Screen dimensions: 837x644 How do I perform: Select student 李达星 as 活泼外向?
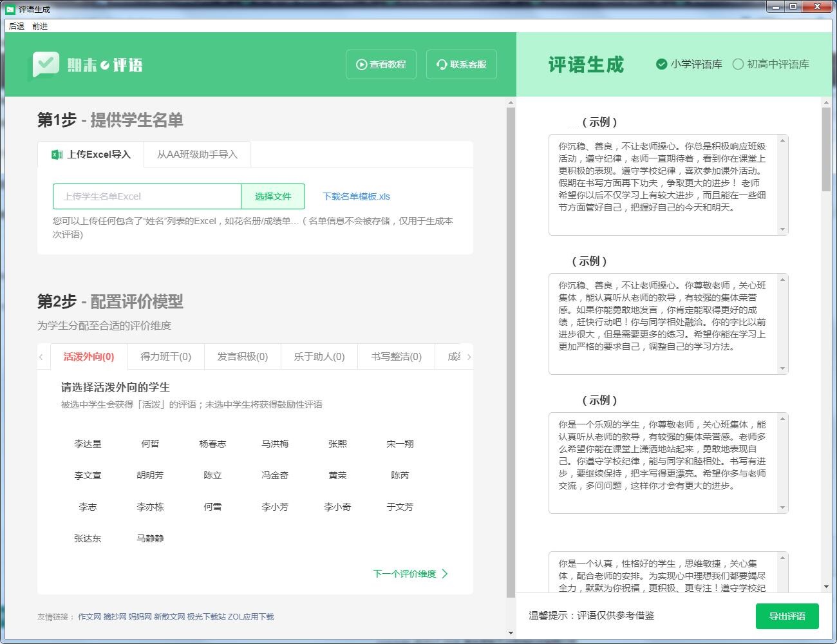(x=88, y=443)
